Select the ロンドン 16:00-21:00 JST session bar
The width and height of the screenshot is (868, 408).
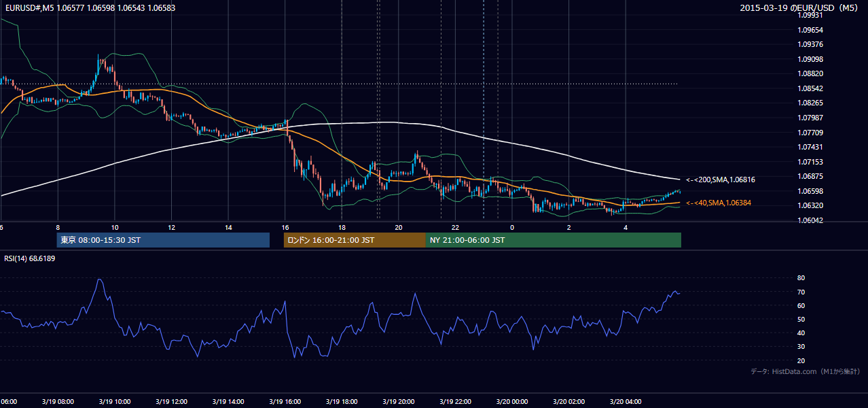[355, 240]
